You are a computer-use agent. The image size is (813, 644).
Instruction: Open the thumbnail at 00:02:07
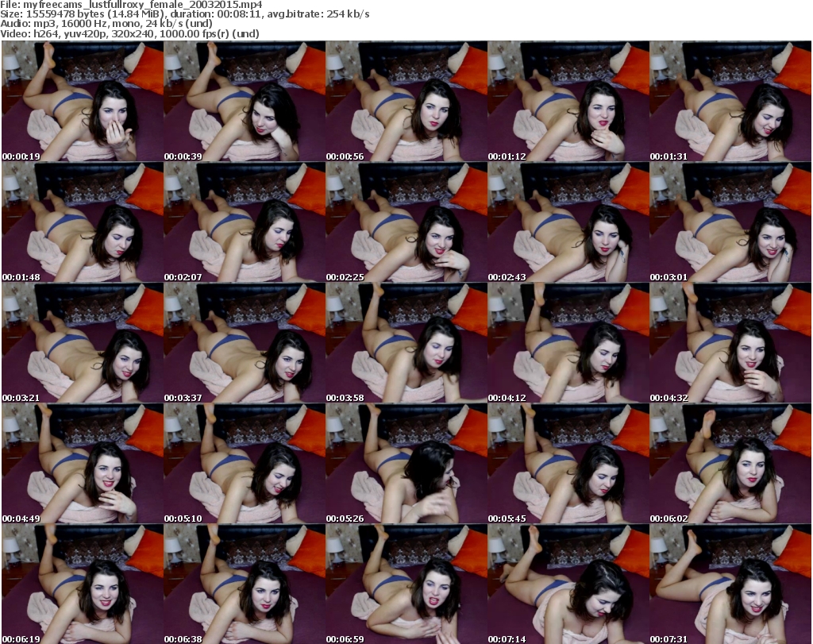(x=245, y=222)
